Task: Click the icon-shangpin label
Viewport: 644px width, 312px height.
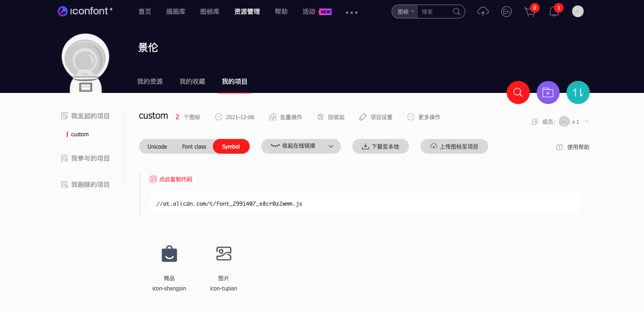Action: pos(169,289)
